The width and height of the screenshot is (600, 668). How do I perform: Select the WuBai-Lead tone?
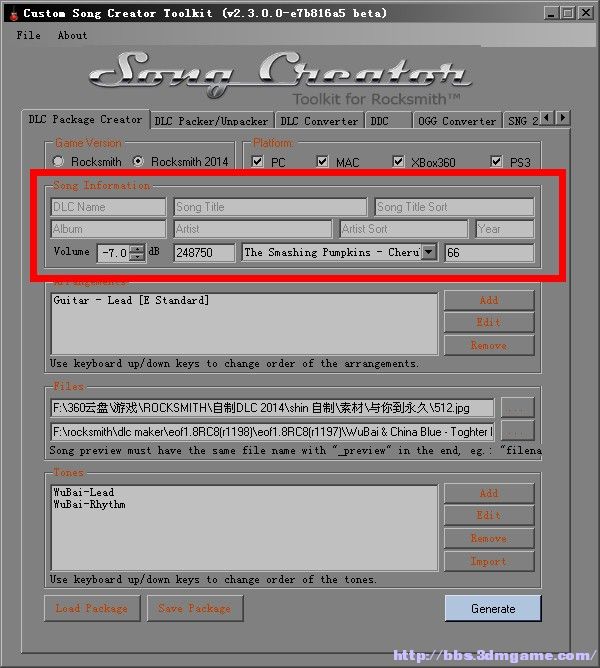tap(84, 492)
